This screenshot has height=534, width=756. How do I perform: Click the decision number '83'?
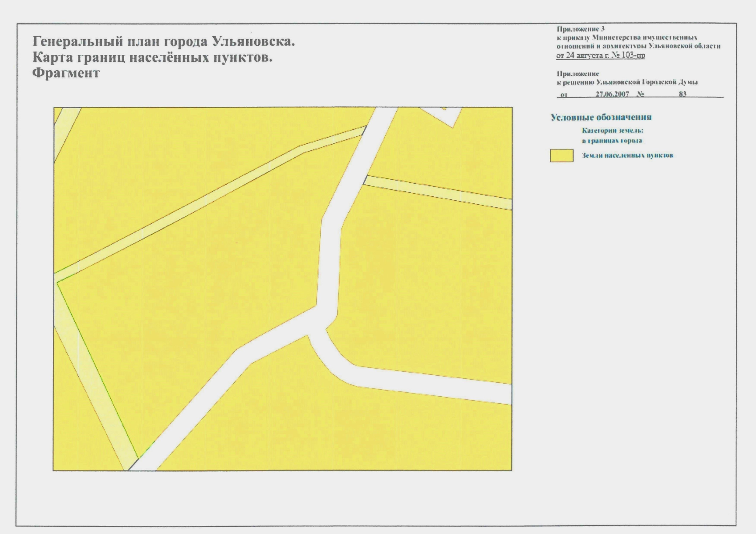point(683,94)
